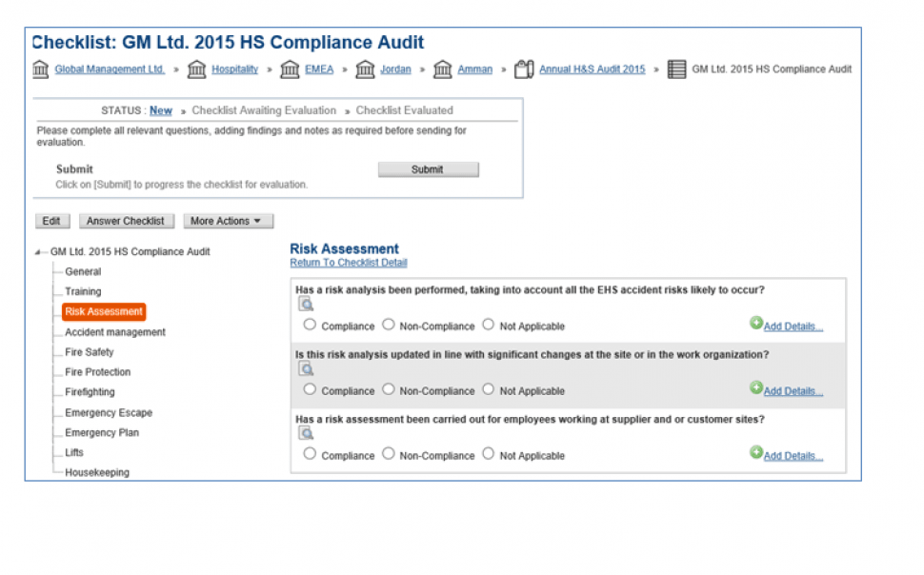This screenshot has width=924, height=575.
Task: Click the checklist icon before GM Ltd. 2015 HS Compliance Audit breadcrumb
Action: (676, 69)
